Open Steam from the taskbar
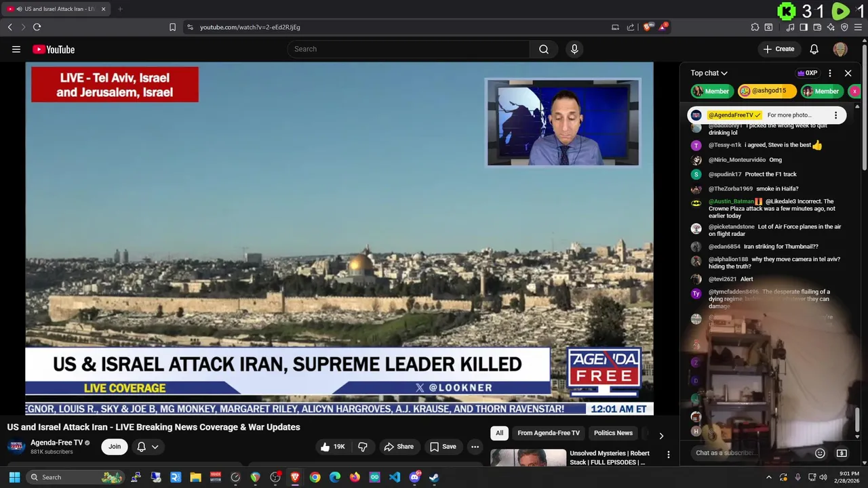The height and width of the screenshot is (488, 868). point(434,477)
